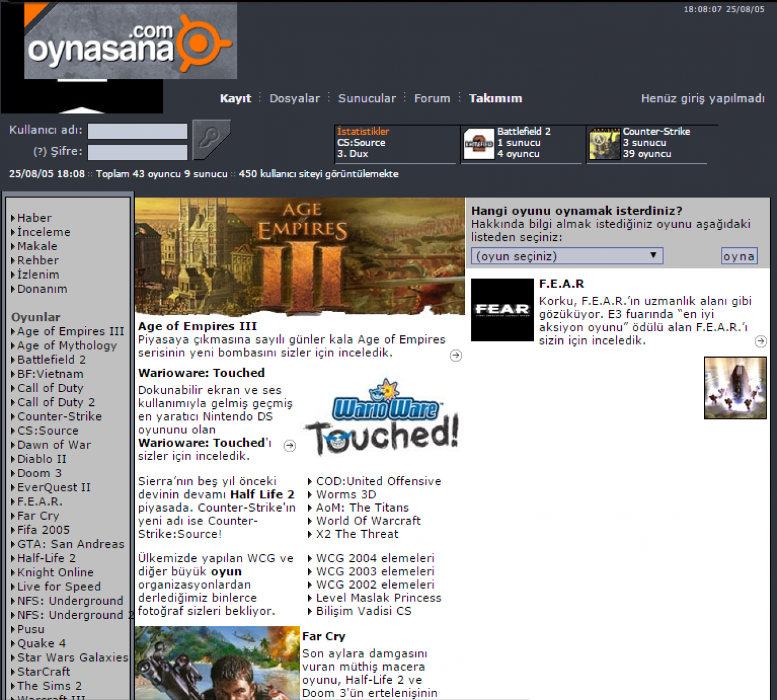Click arrow icon after Age of Empires review
This screenshot has height=700, width=777.
(456, 355)
